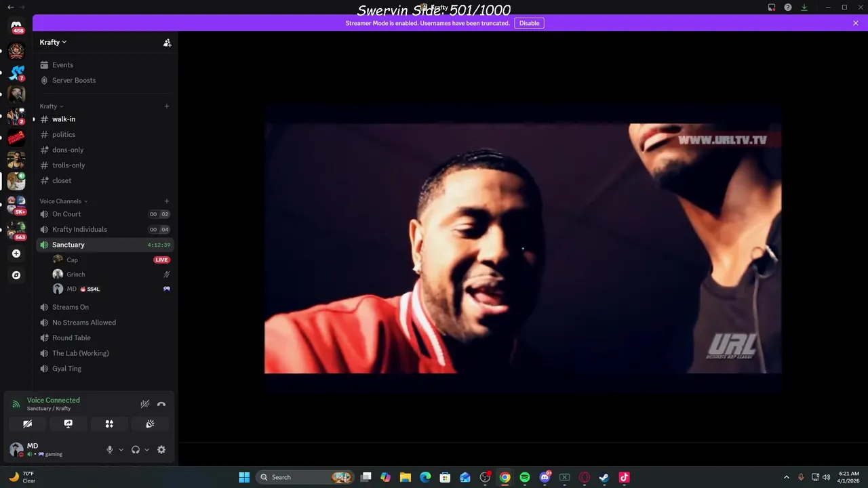Add channel in Voice Channels category

click(167, 201)
